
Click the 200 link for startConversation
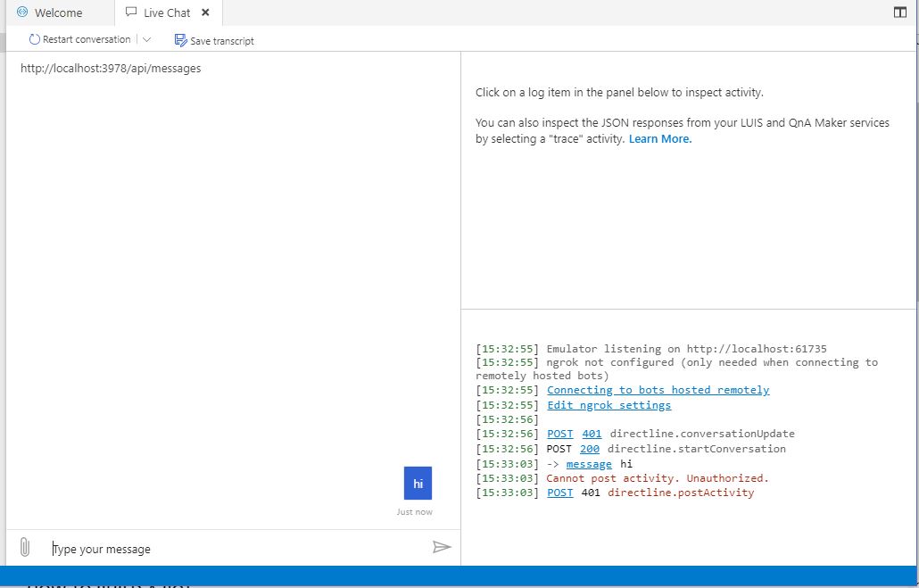590,449
